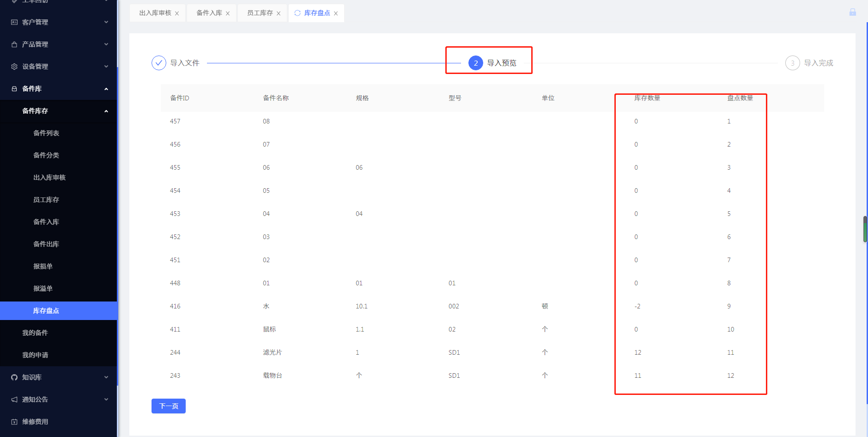Screen dimensions: 868x437
Task: Click the vertical scrollbar on the right
Action: click(x=864, y=229)
